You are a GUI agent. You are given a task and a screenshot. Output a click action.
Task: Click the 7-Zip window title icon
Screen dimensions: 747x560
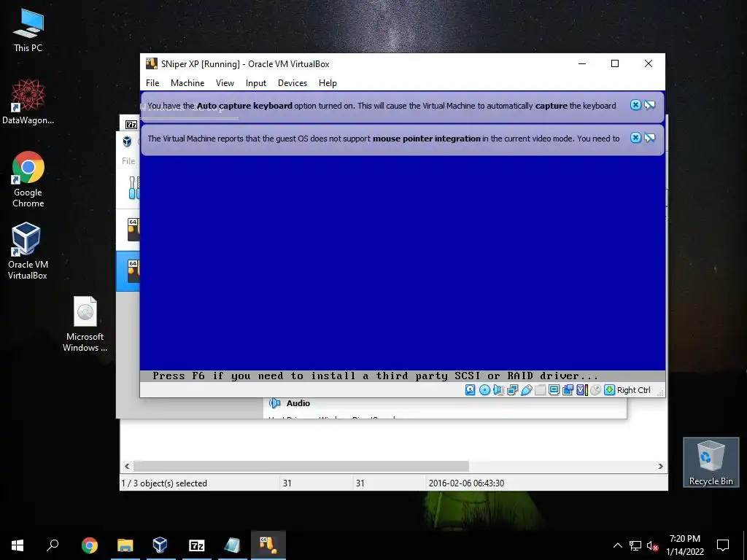point(131,125)
